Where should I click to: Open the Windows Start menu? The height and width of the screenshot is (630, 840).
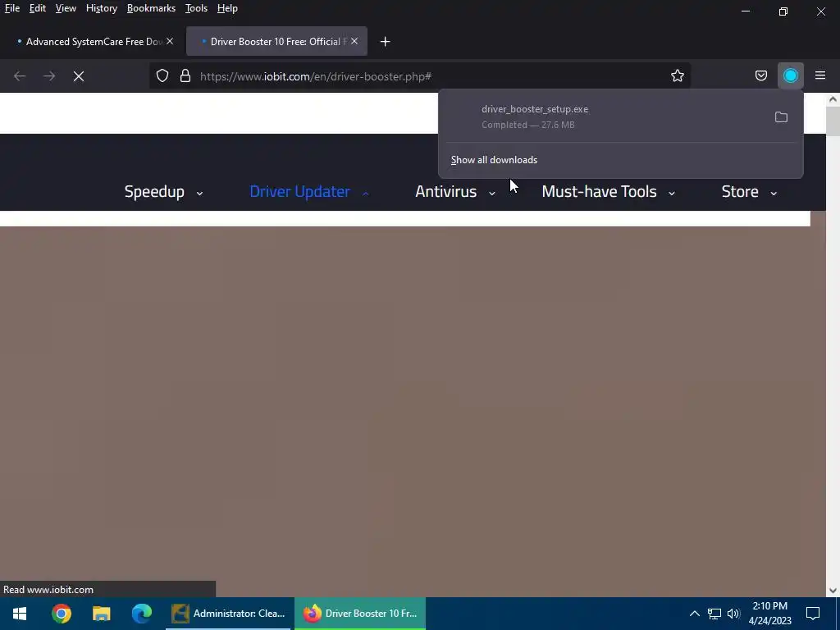pyautogui.click(x=20, y=614)
